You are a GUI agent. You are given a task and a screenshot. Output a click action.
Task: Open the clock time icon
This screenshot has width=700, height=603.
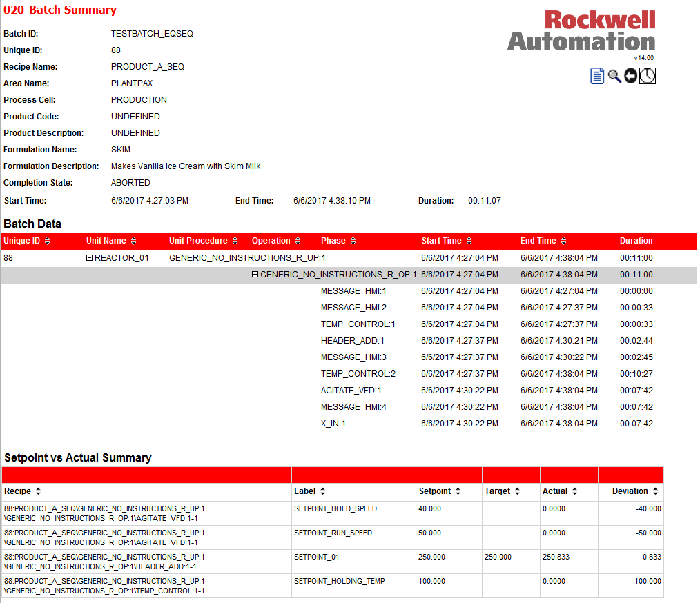click(648, 76)
